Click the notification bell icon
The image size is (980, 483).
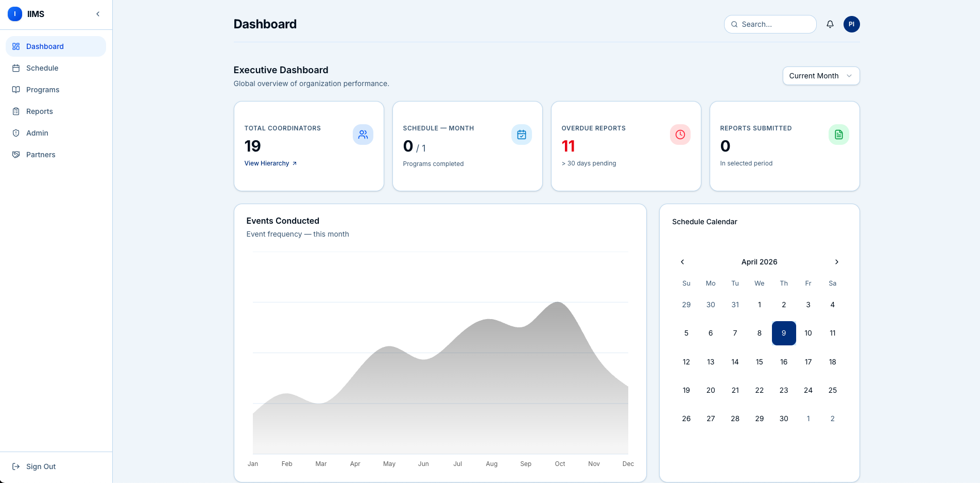point(830,24)
